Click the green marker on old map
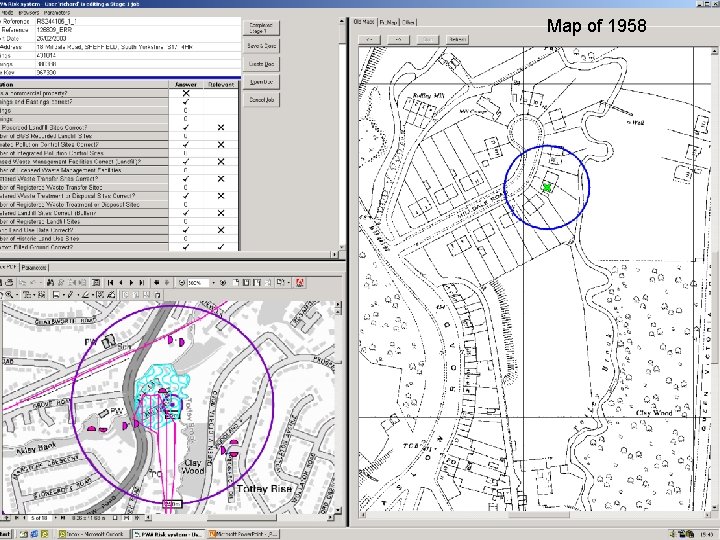 [546, 187]
